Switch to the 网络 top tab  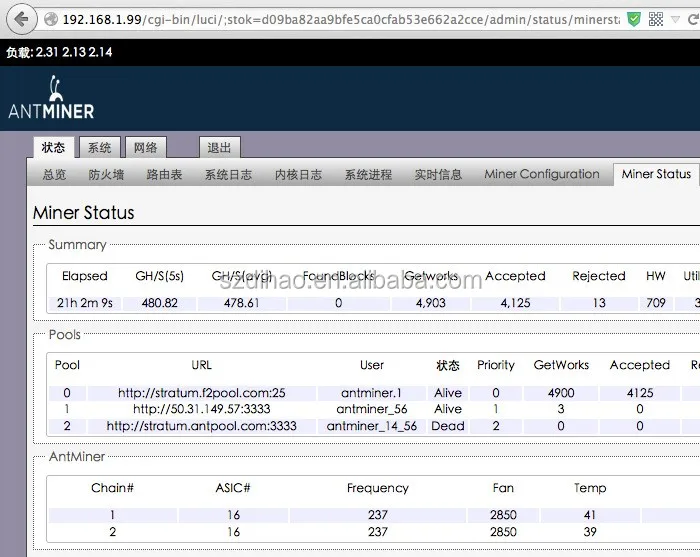pyautogui.click(x=146, y=147)
